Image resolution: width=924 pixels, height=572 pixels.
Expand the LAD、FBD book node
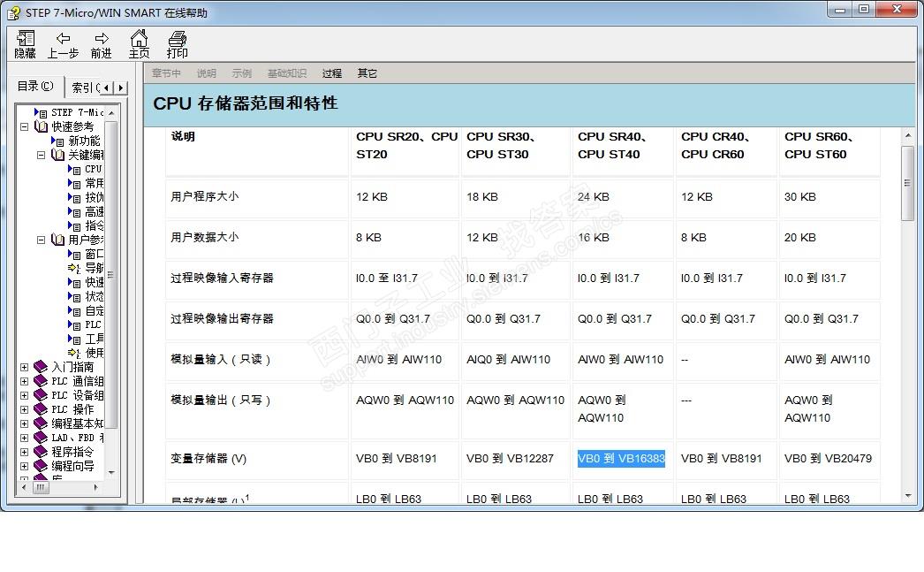pyautogui.click(x=24, y=438)
